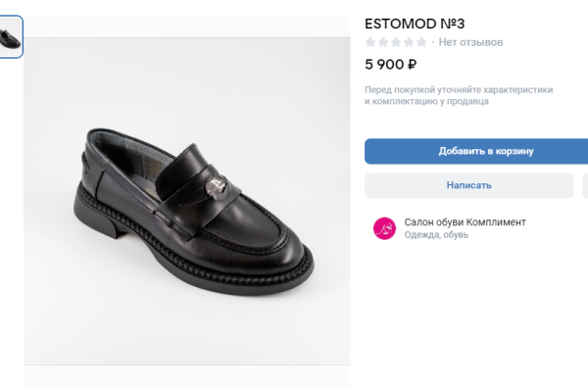Click the 5 900 ₽ price
The image size is (588, 392).
(x=391, y=65)
